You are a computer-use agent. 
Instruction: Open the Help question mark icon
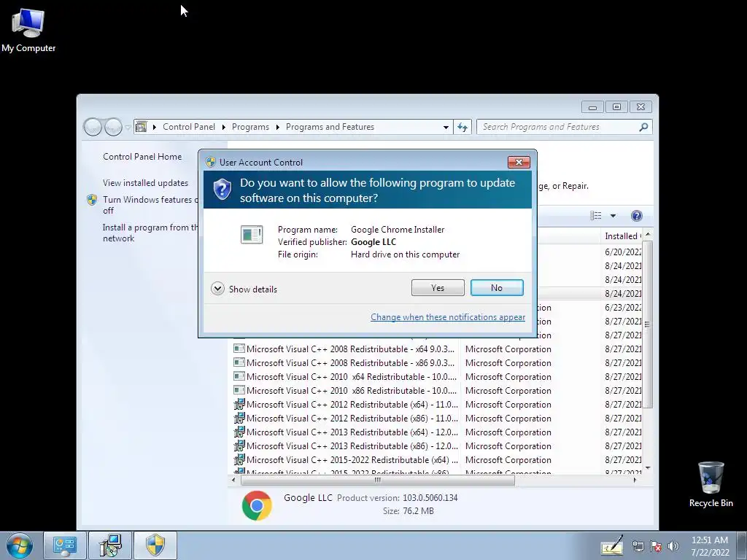636,216
